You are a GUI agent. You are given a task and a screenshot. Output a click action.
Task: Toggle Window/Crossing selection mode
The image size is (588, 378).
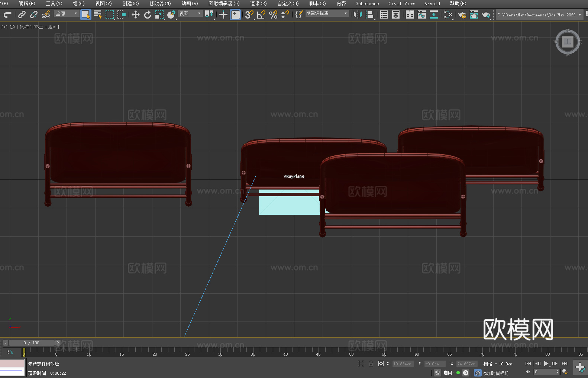[x=122, y=14]
